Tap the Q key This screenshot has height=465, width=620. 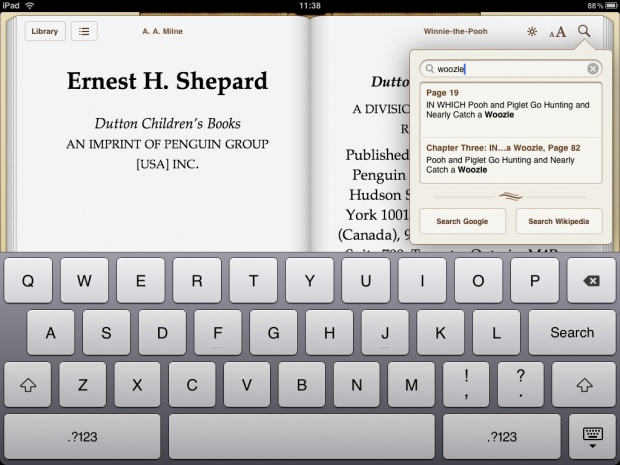tap(28, 280)
